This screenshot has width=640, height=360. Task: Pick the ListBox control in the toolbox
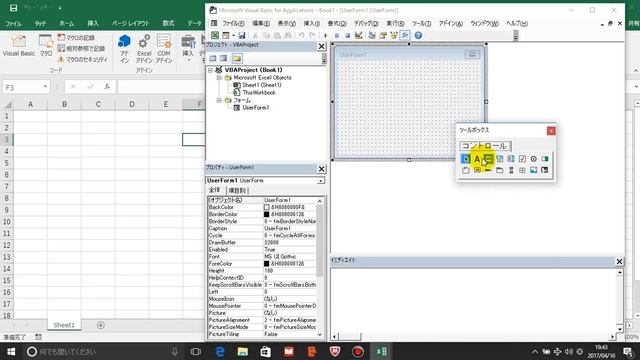coord(511,159)
